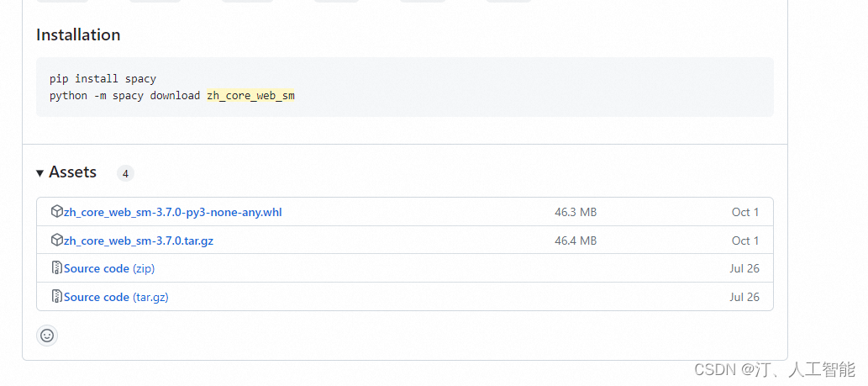
Task: Download zh_core_web_sm-3.7.0-py3-none-any.whl
Action: point(173,213)
